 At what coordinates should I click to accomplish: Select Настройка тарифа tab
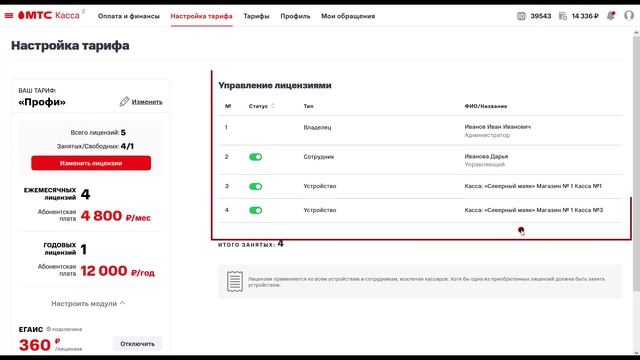(x=202, y=16)
